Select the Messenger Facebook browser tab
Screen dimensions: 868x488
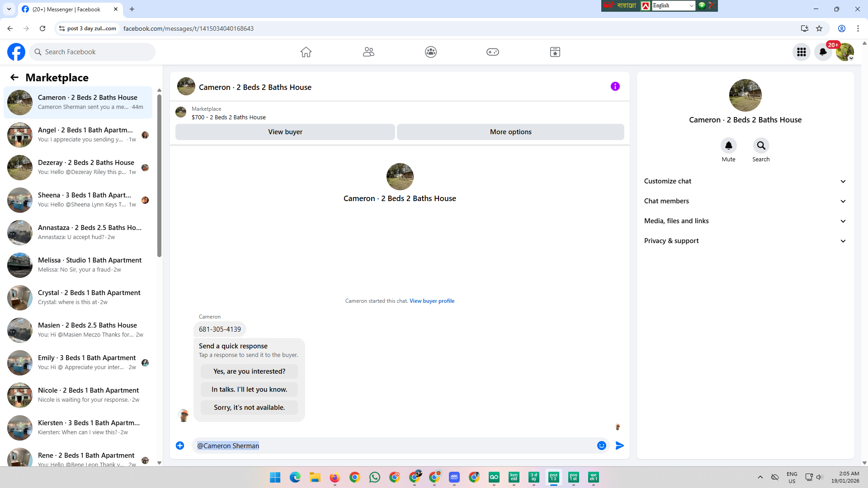(x=70, y=9)
